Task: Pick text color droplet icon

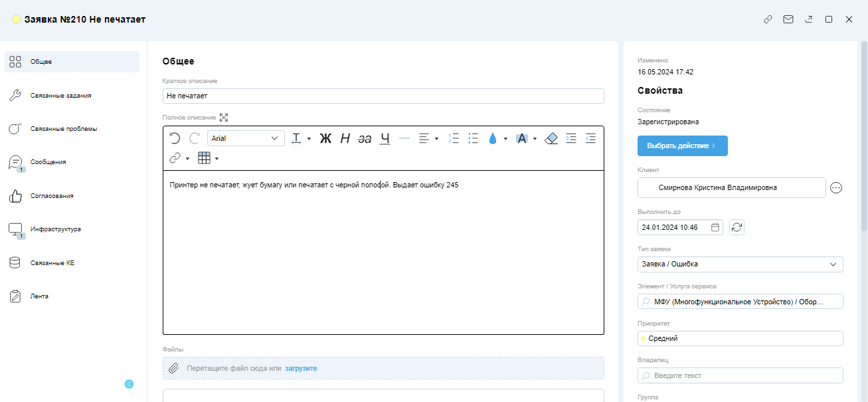Action: click(493, 138)
